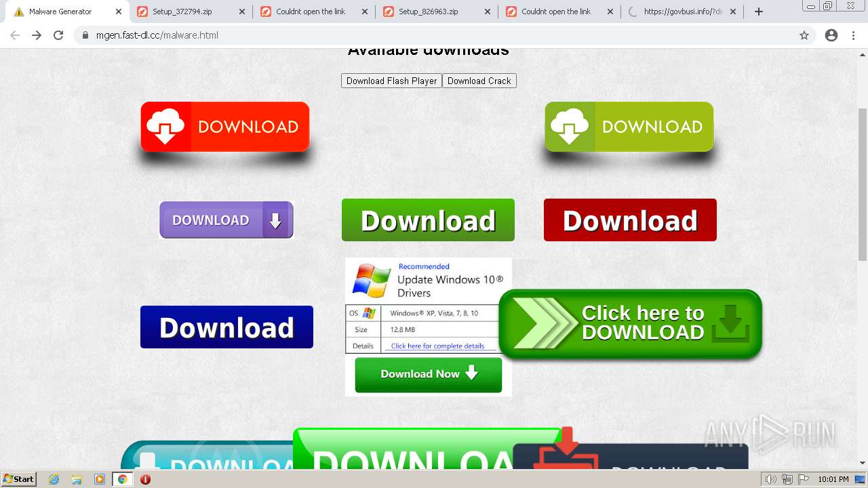868x488 pixels.
Task: Click red cloud DOWNLOAD button
Action: [225, 127]
